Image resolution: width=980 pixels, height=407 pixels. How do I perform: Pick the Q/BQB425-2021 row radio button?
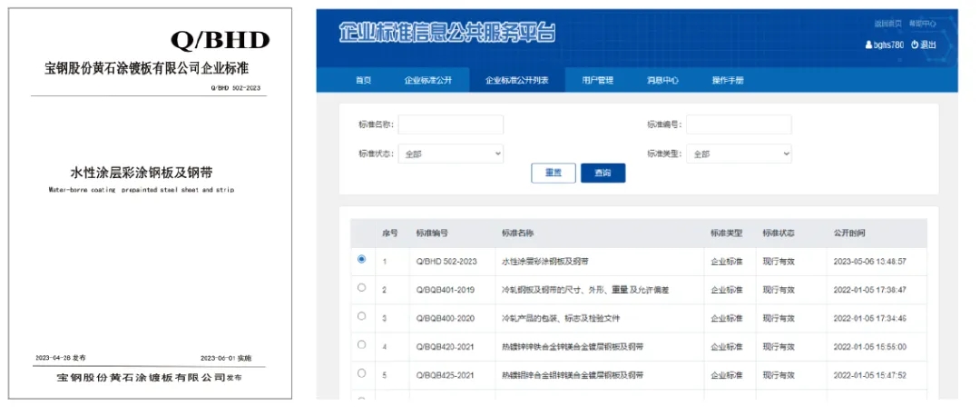tap(362, 373)
